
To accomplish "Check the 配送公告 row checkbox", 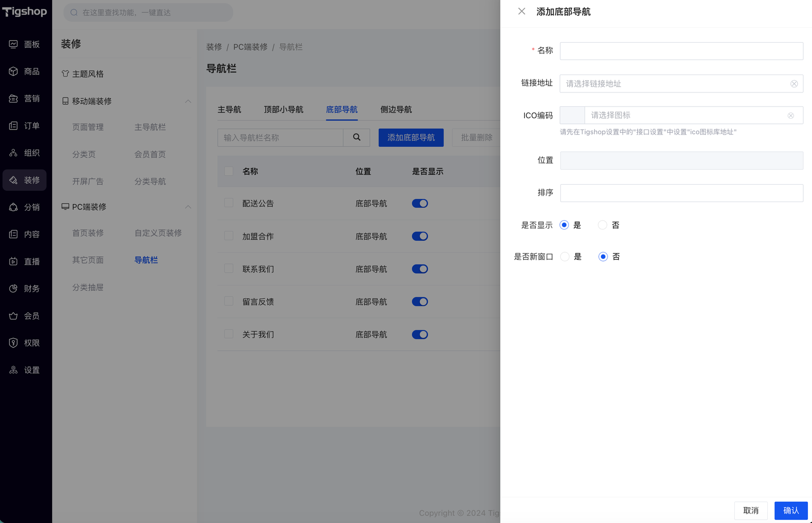I will coord(229,203).
